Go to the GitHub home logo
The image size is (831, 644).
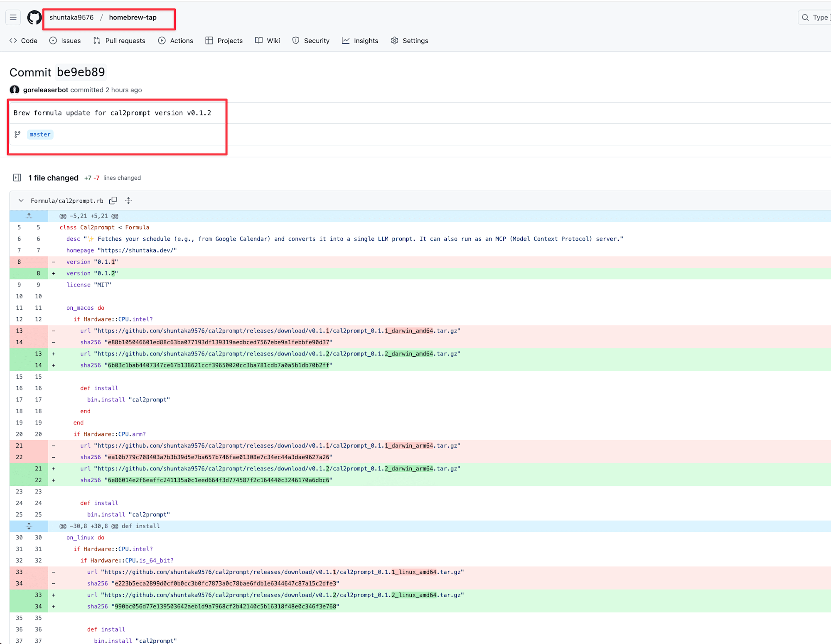click(x=34, y=17)
